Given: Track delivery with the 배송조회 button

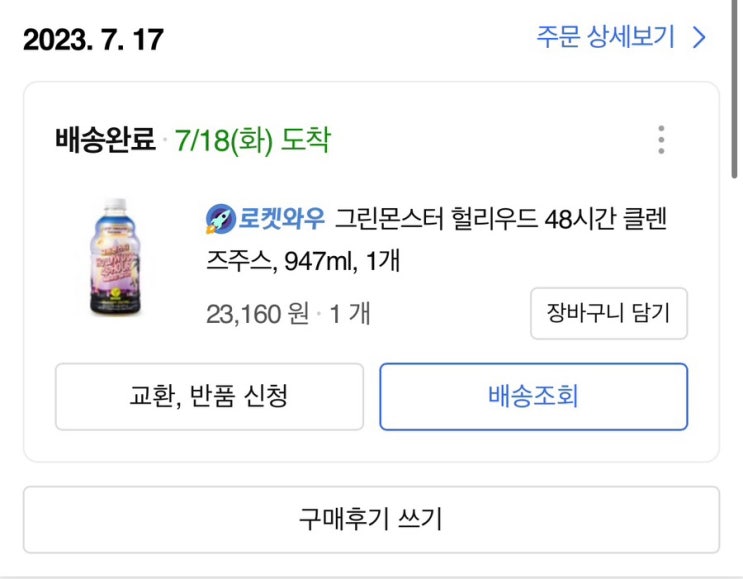Looking at the screenshot, I should pyautogui.click(x=533, y=396).
